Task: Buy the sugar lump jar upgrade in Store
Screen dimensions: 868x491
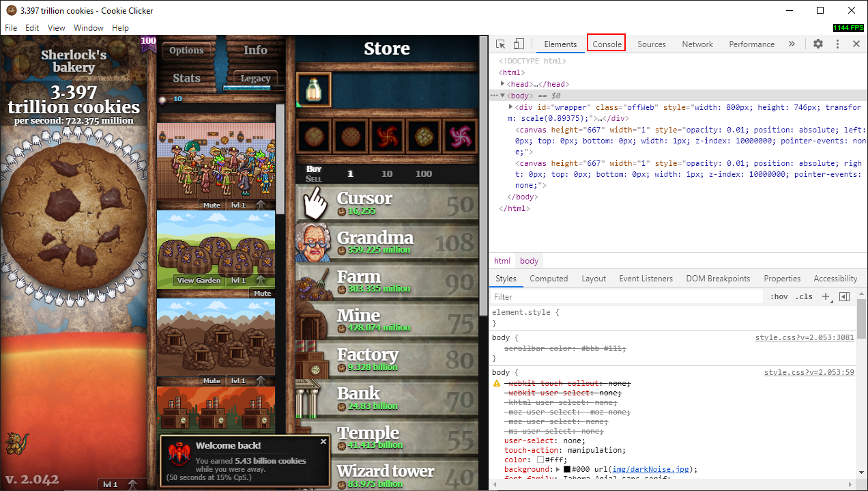Action: coord(314,89)
